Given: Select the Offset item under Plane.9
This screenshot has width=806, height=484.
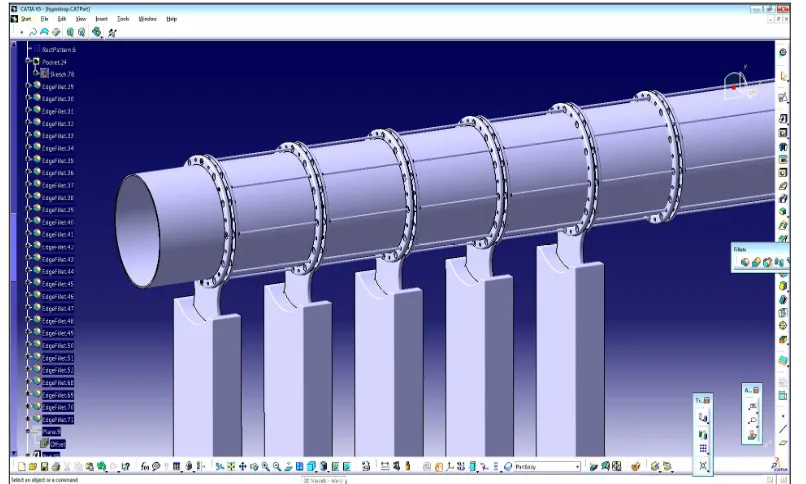Looking at the screenshot, I should [x=58, y=444].
